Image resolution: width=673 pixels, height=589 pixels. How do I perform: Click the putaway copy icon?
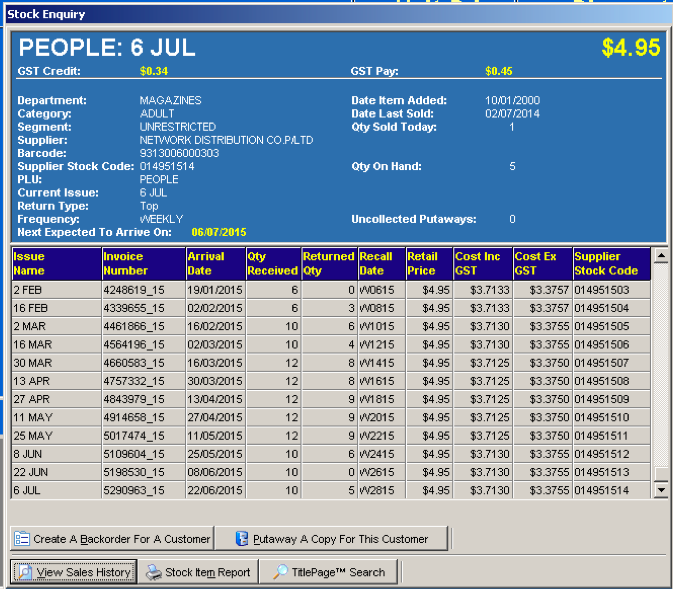coord(241,538)
